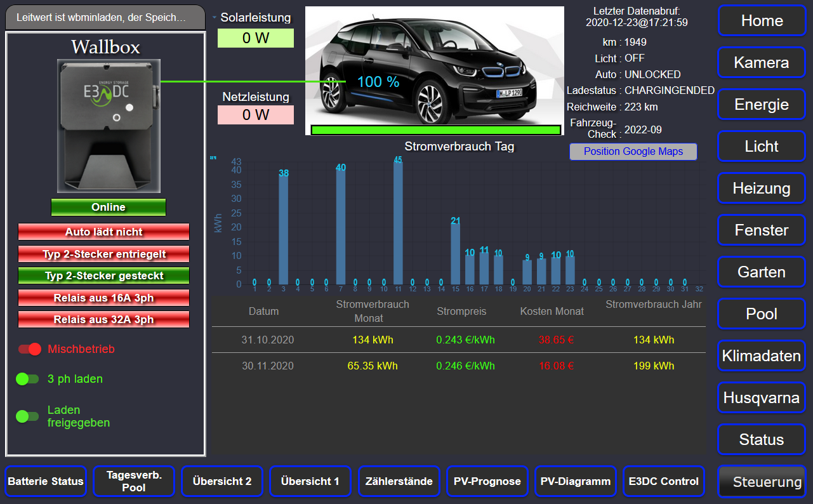Open the Batterie Status tab
The image size is (813, 504).
pos(46,481)
